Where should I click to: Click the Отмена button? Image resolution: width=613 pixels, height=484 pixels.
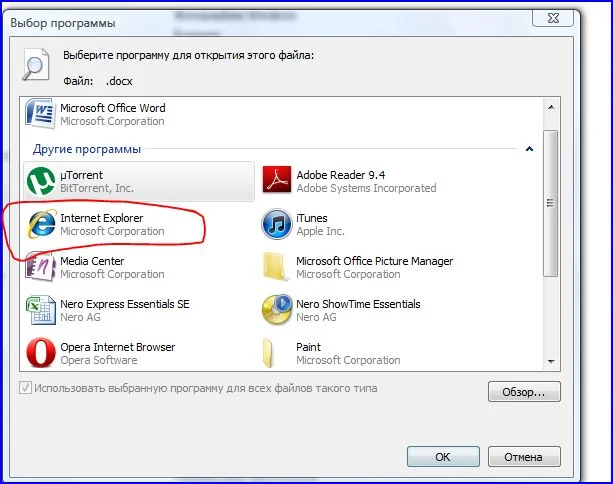tap(524, 457)
